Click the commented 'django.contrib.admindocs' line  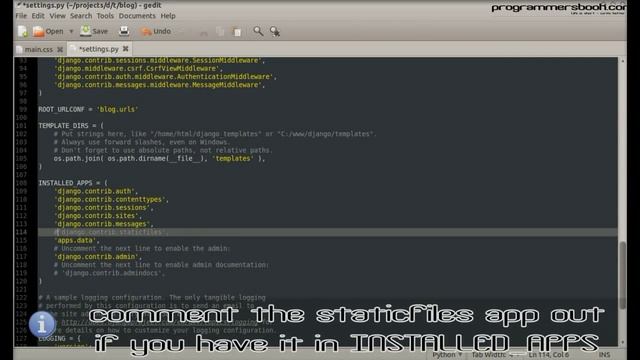pos(109,273)
